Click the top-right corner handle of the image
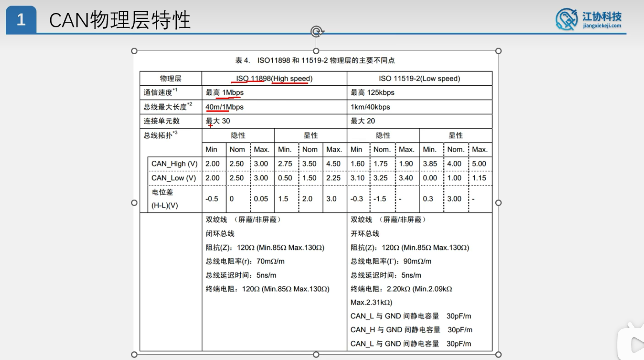 [498, 51]
